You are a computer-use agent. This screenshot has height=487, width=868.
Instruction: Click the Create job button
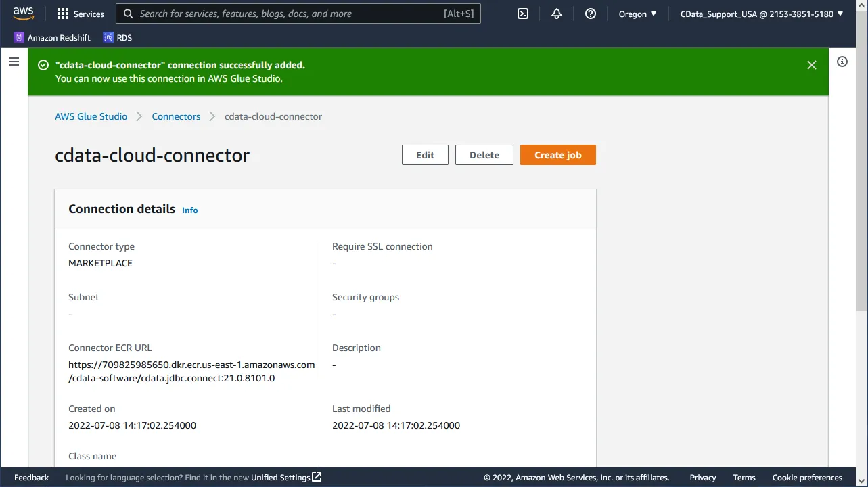click(557, 154)
